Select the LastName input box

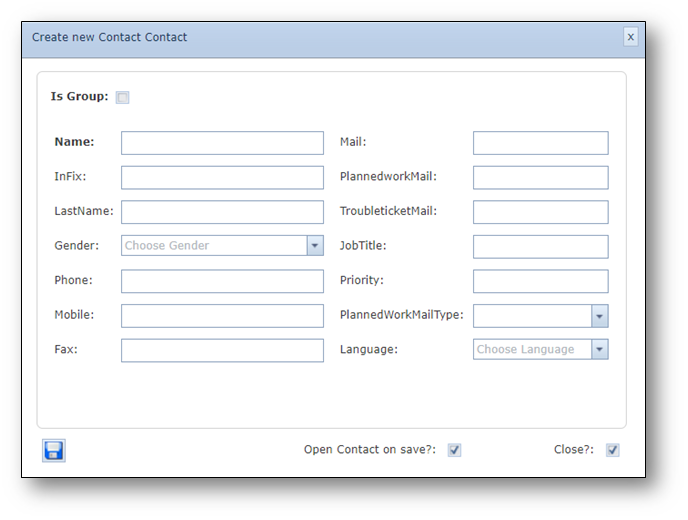click(x=222, y=212)
